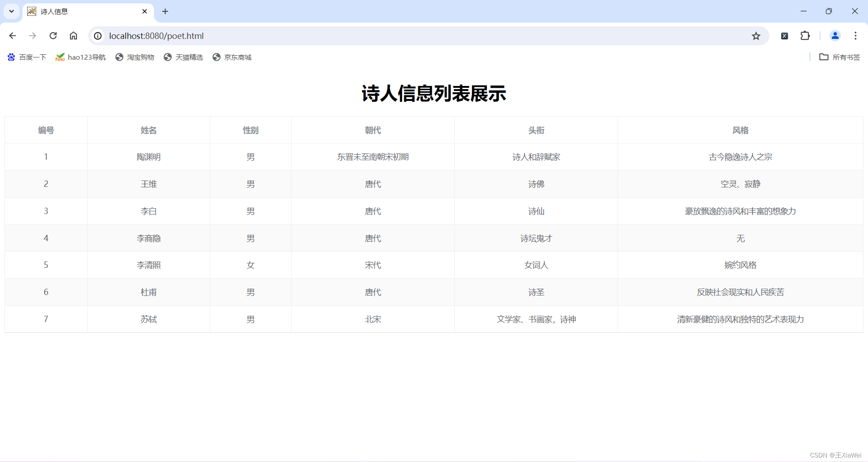Click the number cell 7 in 苏轼 row

pos(46,319)
